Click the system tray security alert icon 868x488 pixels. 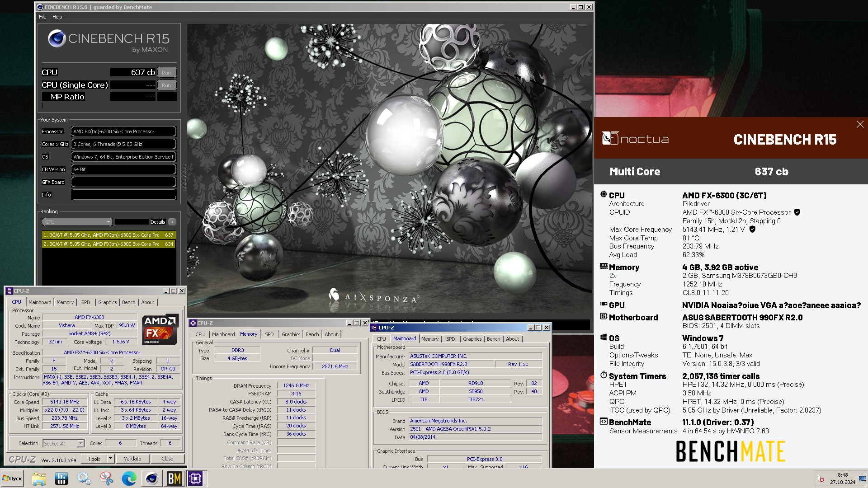pos(821,479)
